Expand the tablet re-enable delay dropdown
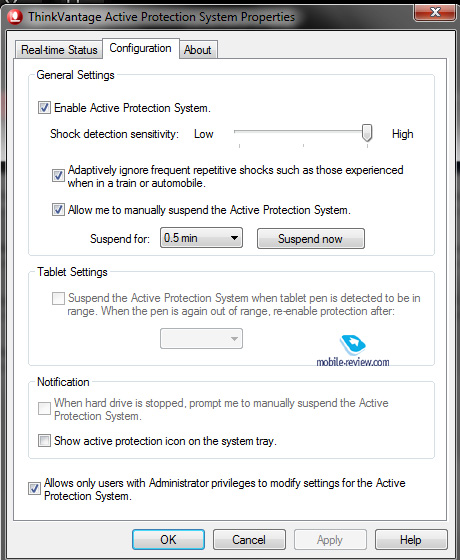This screenshot has width=460, height=560. pyautogui.click(x=201, y=339)
